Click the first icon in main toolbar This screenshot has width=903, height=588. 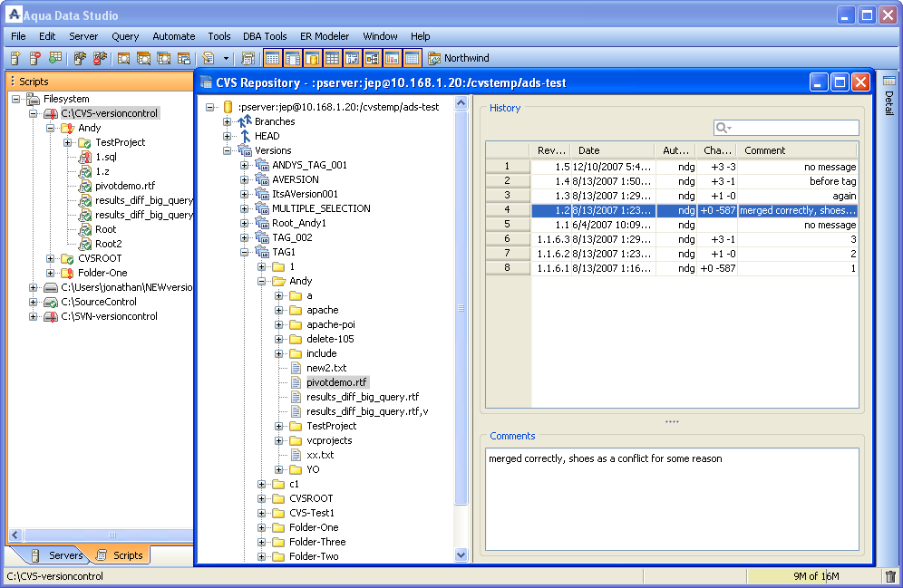pos(15,58)
